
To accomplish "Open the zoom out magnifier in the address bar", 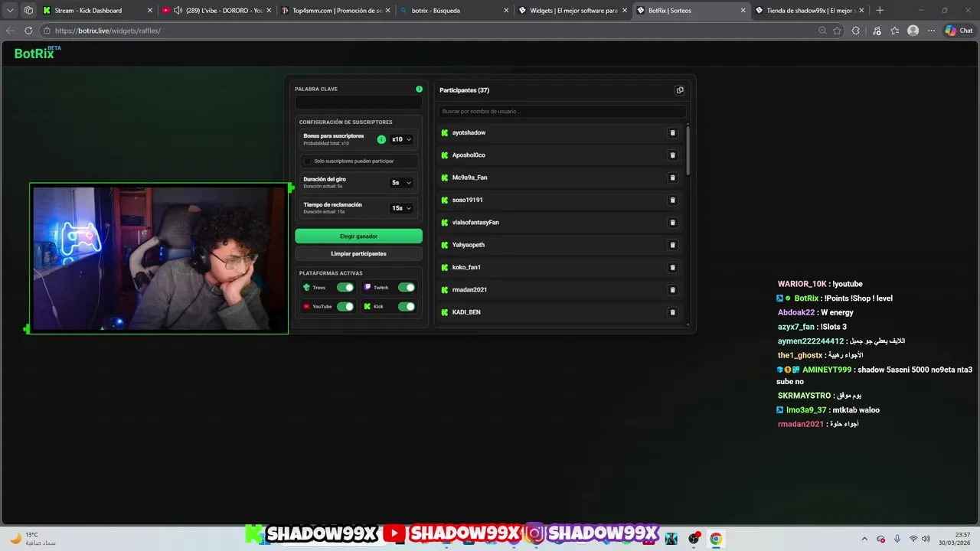I will point(822,31).
